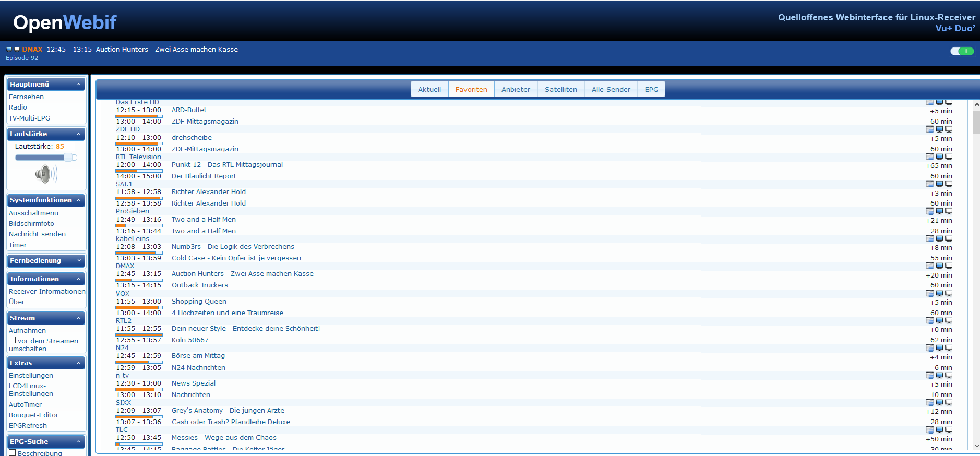Collapse the Hauptmenü panel
Screen dimensions: 980x456
tap(79, 84)
